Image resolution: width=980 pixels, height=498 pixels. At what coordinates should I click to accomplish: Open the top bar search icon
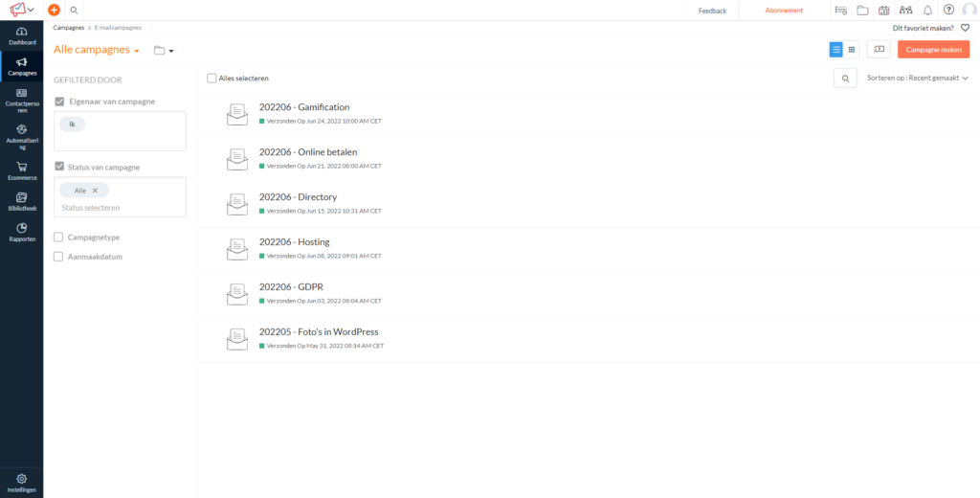(x=74, y=10)
